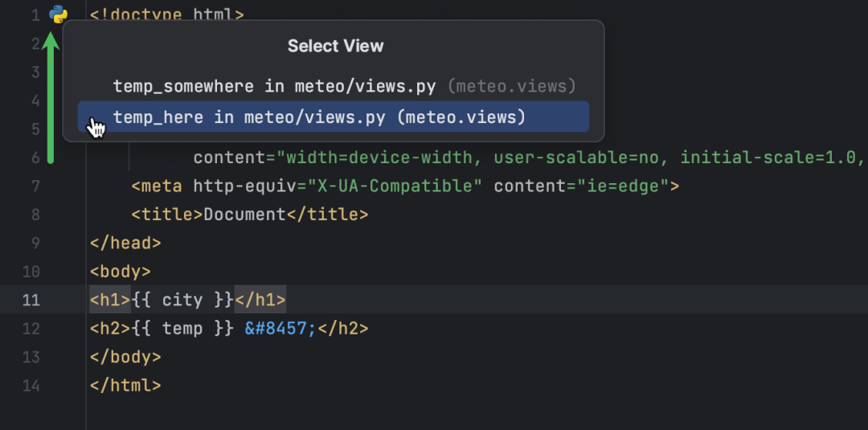
Task: Click the &#8457; HTML entity
Action: (280, 329)
